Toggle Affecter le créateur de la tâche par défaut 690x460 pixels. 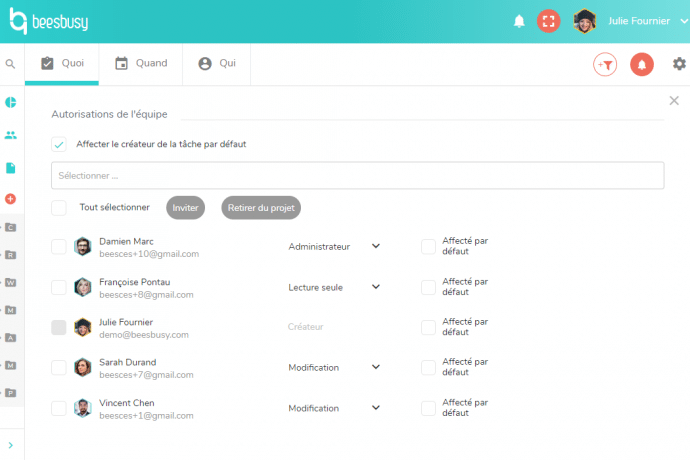coord(59,144)
